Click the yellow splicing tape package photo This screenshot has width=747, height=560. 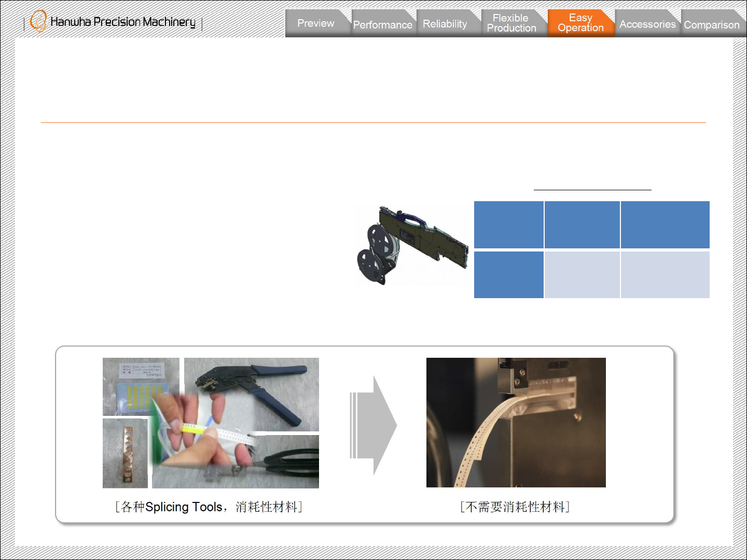tap(141, 386)
